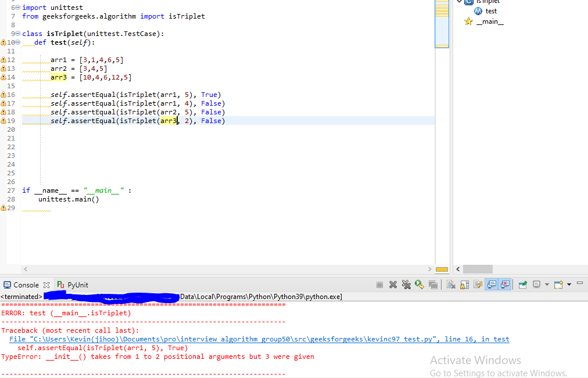Click the green relaunch icon in console toolbar
This screenshot has width=588, height=378.
[420, 285]
